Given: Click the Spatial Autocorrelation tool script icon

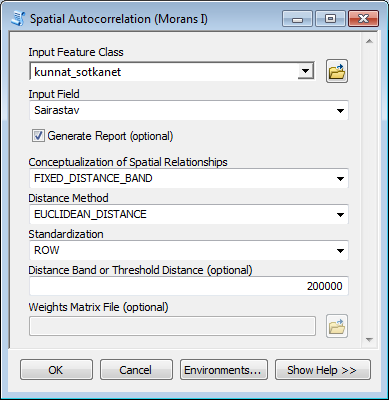Looking at the screenshot, I should coord(17,19).
